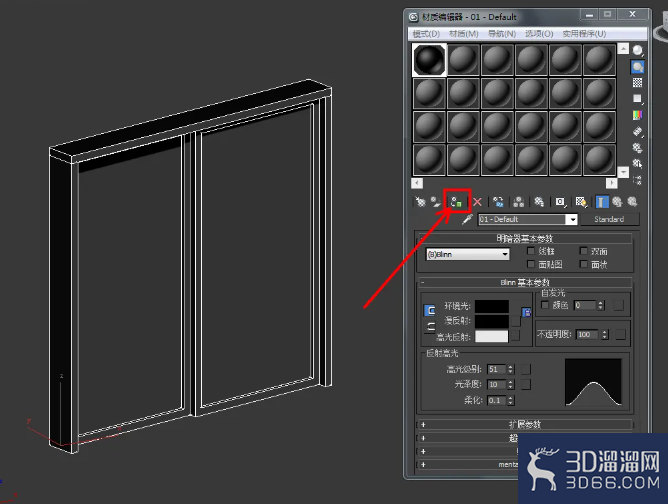The image size is (668, 504).
Task: Click the 不透明度 spinner arrows
Action: click(605, 335)
